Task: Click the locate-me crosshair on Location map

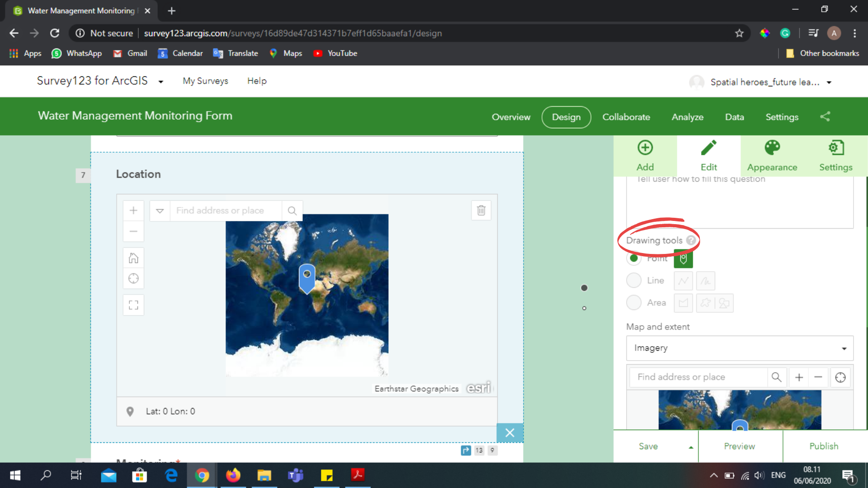Action: coord(133,278)
